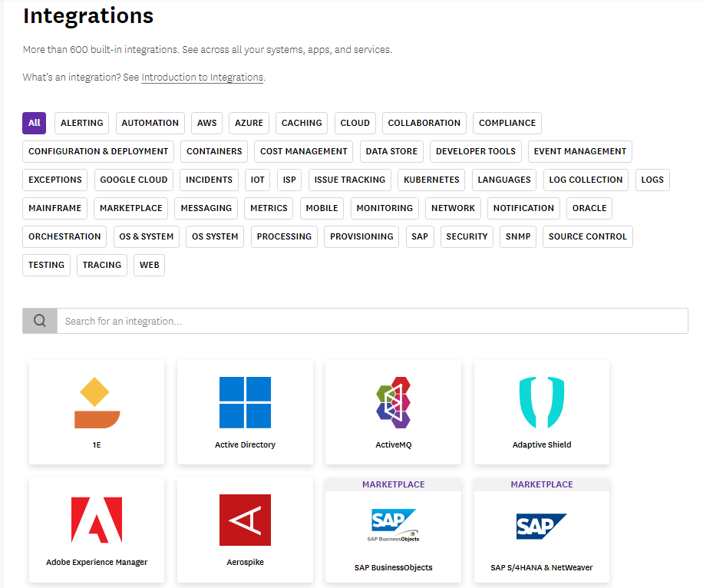The width and height of the screenshot is (703, 588).
Task: Click the LOG COLLECTION filter
Action: (x=586, y=180)
